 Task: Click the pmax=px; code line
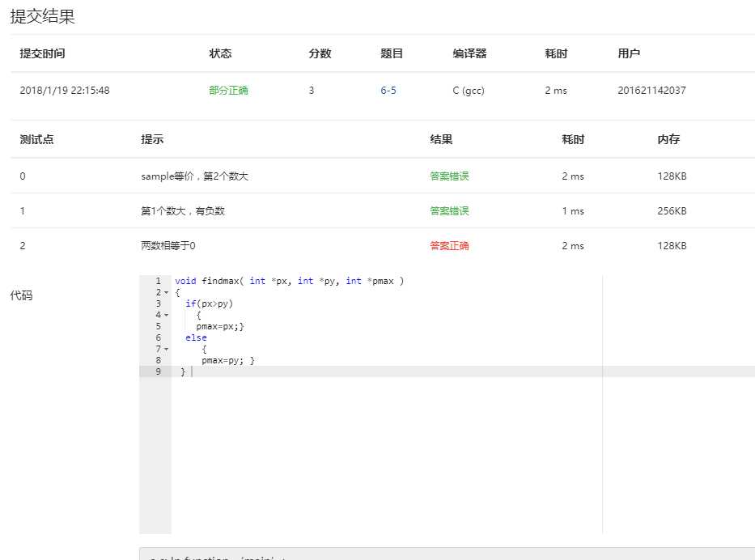pyautogui.click(x=220, y=326)
